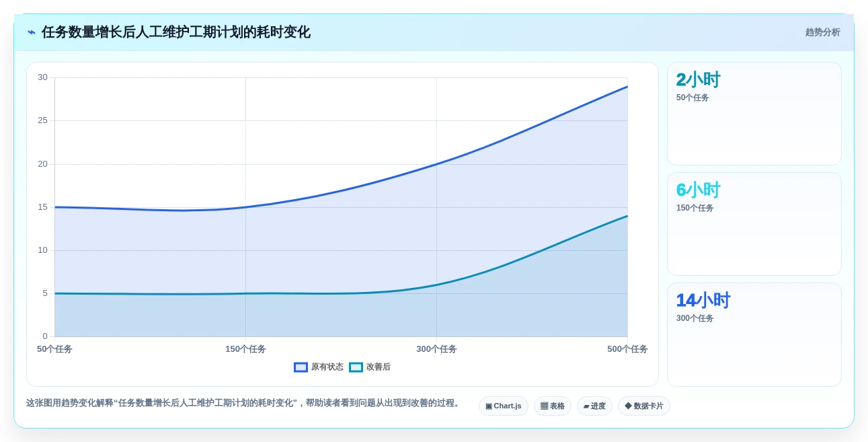Click the y-axis value 25
The image size is (868, 442).
(42, 120)
